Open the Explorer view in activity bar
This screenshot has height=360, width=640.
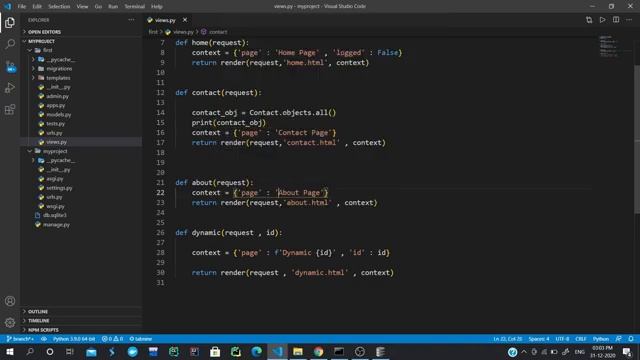pos(10,22)
